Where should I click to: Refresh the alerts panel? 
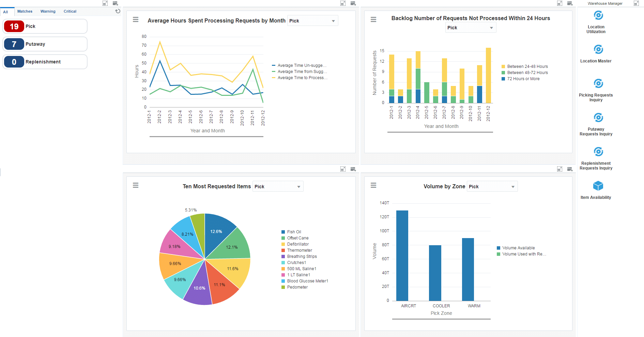pyautogui.click(x=118, y=11)
